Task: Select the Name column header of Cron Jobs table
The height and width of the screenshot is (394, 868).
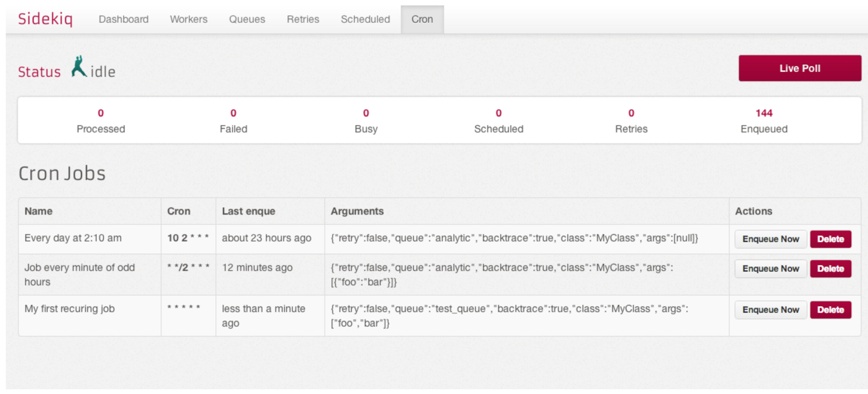Action: (x=38, y=211)
